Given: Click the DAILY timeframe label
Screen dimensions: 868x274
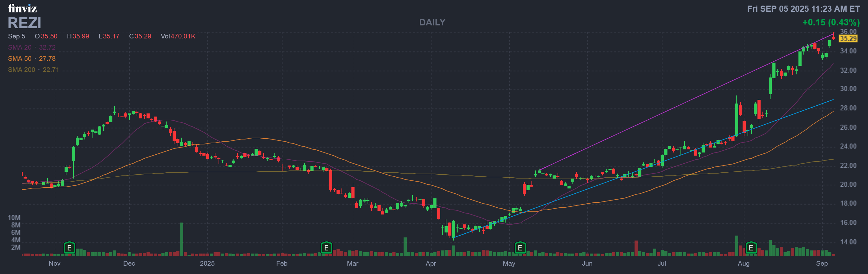Looking at the screenshot, I should (x=432, y=22).
